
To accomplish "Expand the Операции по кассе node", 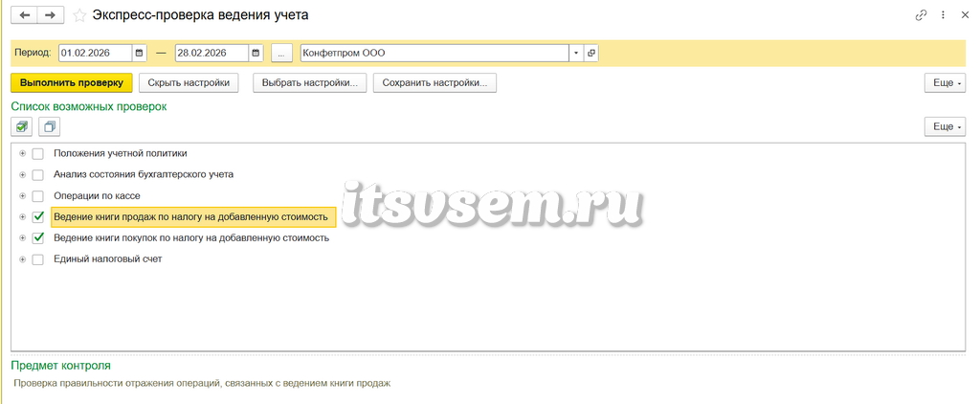I will [x=23, y=195].
